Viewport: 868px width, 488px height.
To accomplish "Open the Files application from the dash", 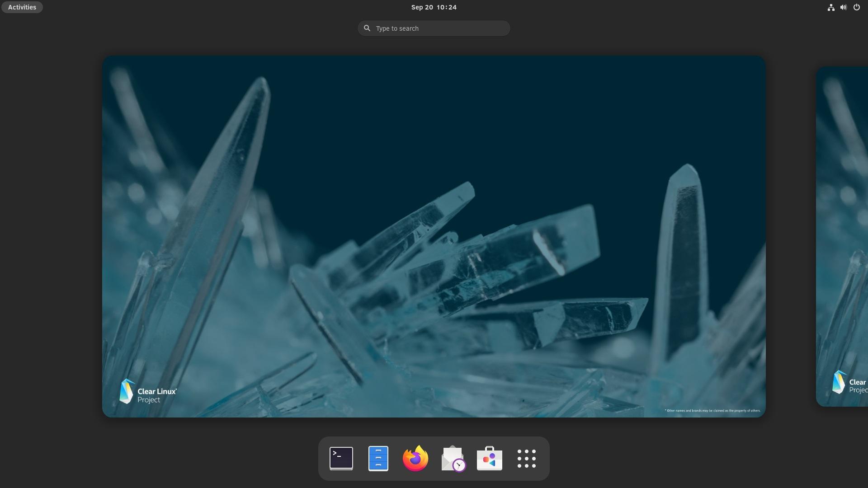I will (x=378, y=458).
